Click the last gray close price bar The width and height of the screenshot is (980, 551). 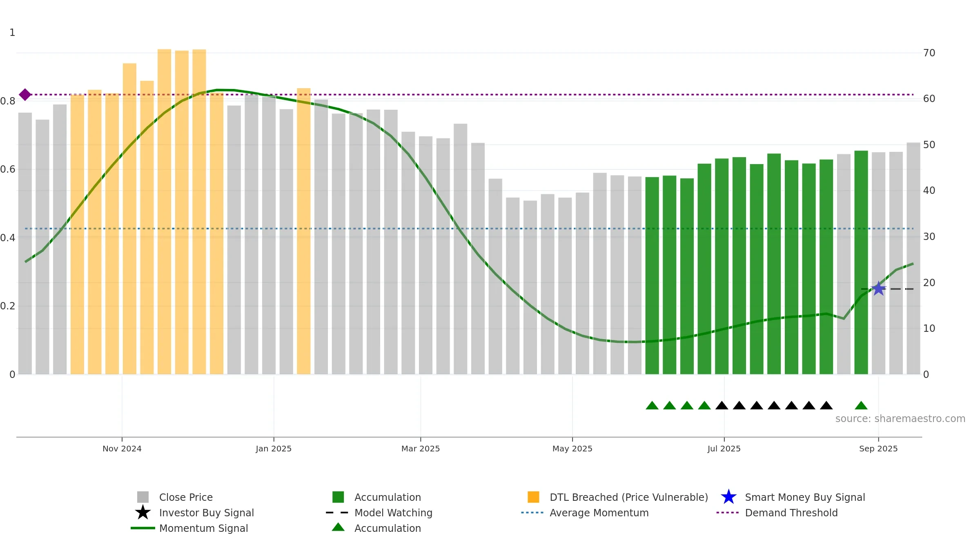pos(913,258)
